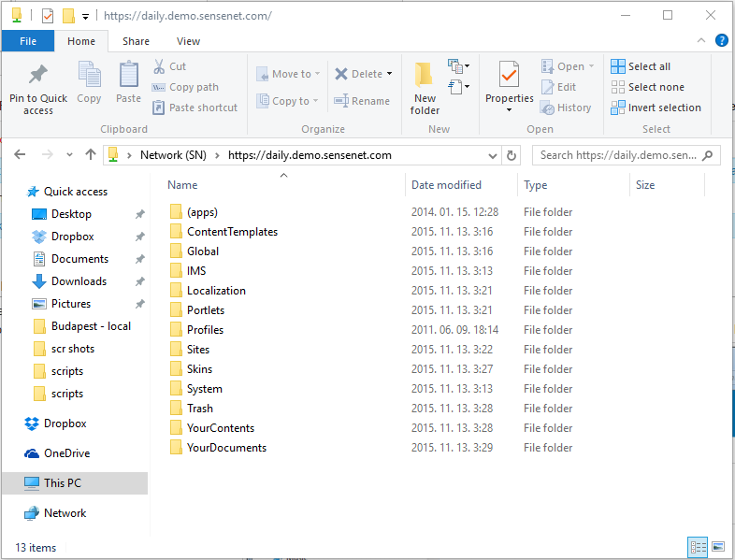Click the Properties checkmark icon
The height and width of the screenshot is (560, 735).
(x=509, y=74)
